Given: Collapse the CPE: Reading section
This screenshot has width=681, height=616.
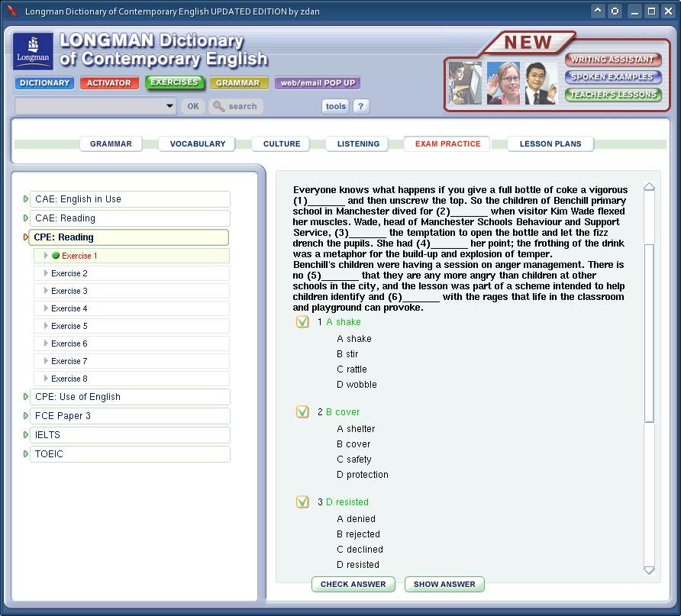Looking at the screenshot, I should (x=128, y=237).
